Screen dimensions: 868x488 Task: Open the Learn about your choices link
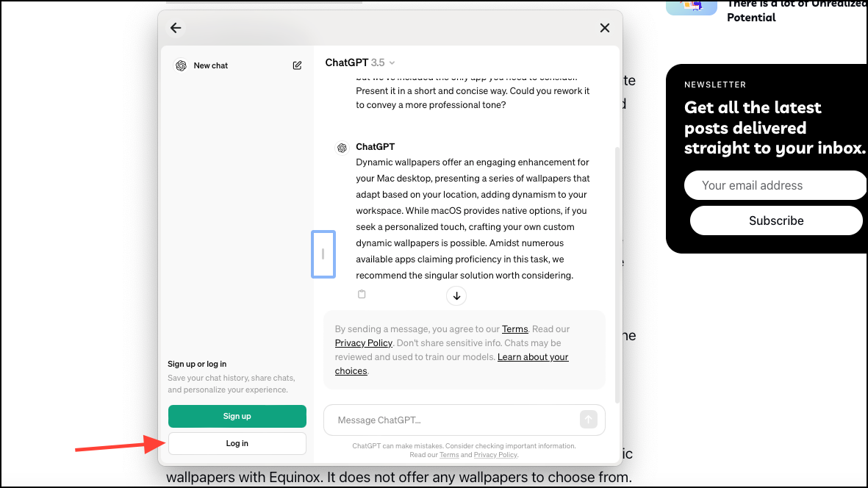click(452, 364)
